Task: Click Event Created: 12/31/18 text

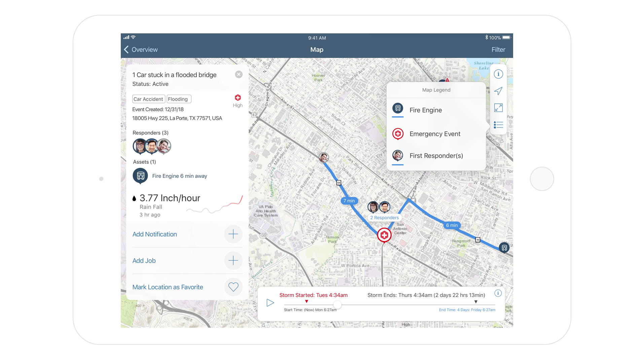Action: pos(158,109)
